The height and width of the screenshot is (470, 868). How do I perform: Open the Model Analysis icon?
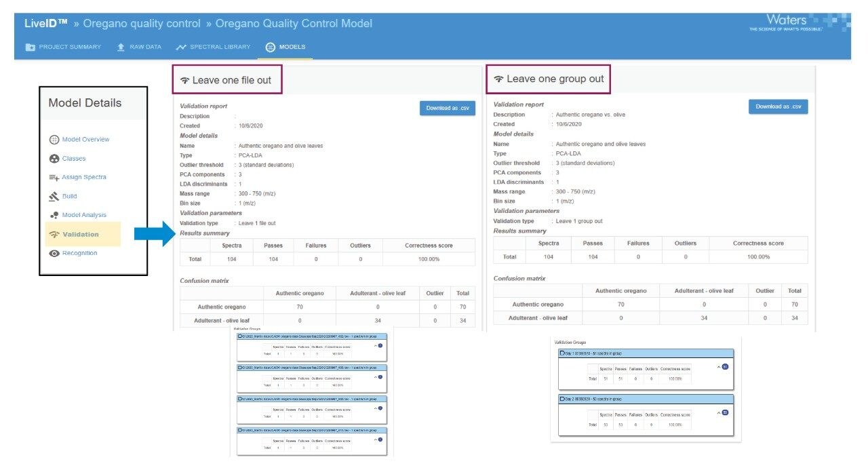click(x=54, y=215)
